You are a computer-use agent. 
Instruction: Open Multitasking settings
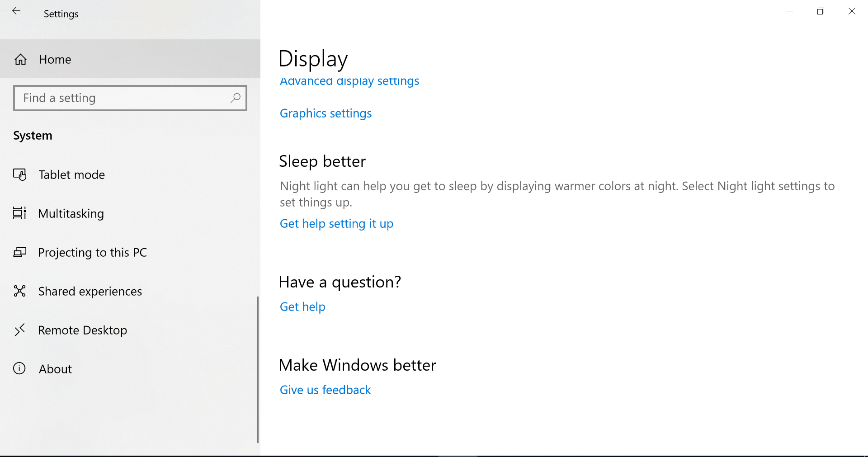tap(130, 213)
